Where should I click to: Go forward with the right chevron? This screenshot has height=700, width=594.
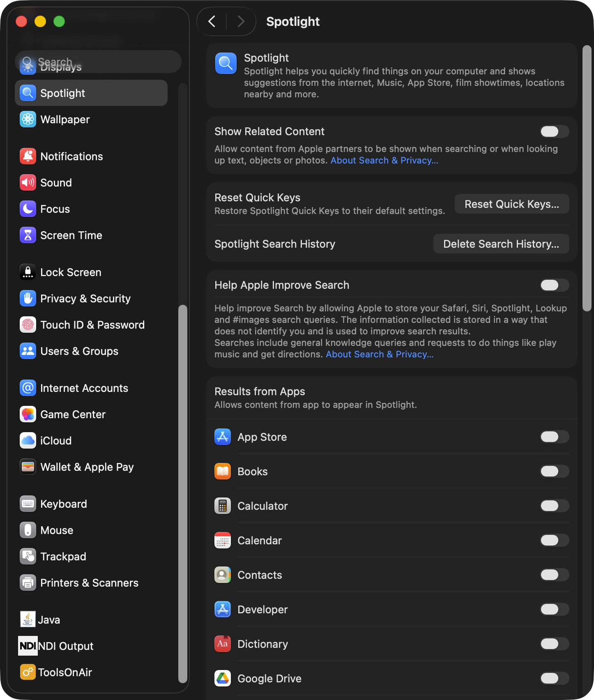coord(241,21)
